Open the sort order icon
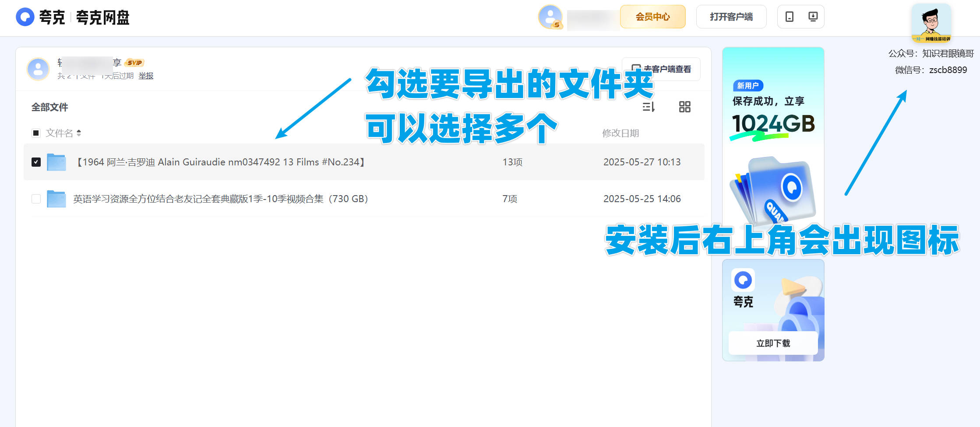Image resolution: width=980 pixels, height=427 pixels. (x=649, y=107)
